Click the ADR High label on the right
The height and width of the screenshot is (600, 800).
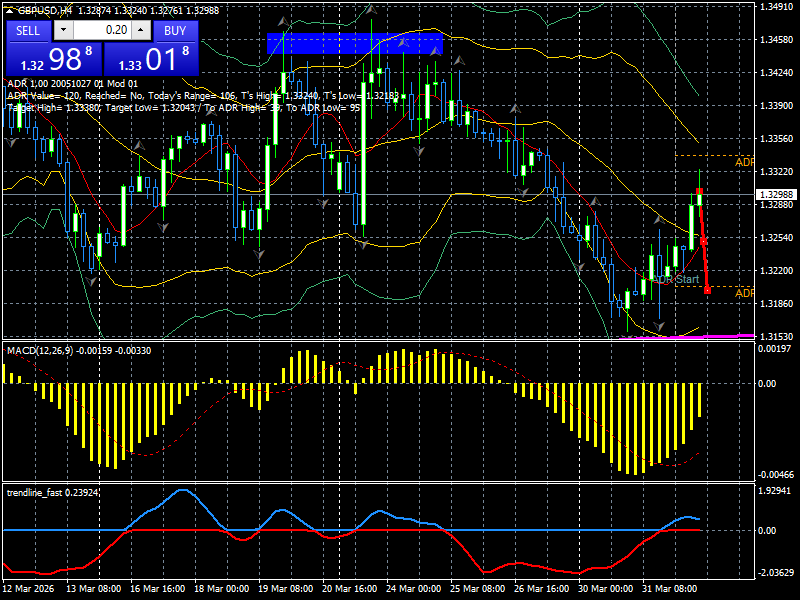pyautogui.click(x=744, y=161)
